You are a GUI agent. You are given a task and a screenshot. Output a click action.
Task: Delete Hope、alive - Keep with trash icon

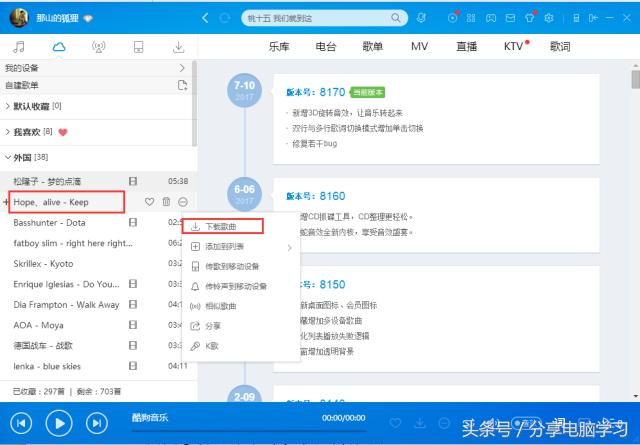pos(167,201)
